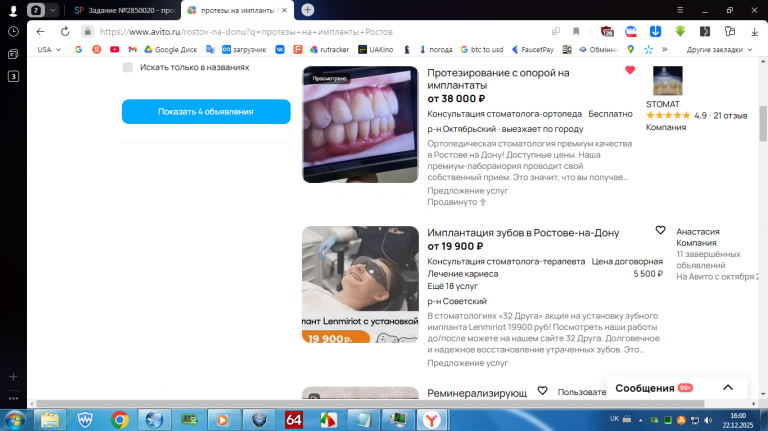Open the VK bookmark

click(x=280, y=49)
